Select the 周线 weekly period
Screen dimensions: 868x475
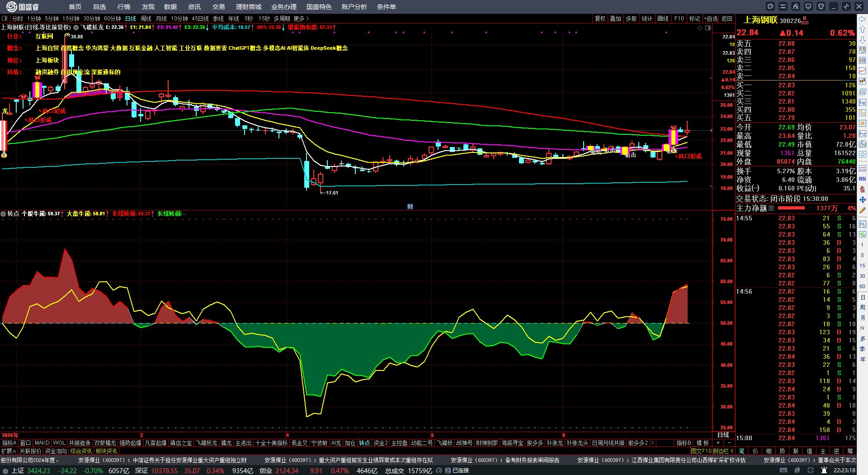pyautogui.click(x=146, y=19)
